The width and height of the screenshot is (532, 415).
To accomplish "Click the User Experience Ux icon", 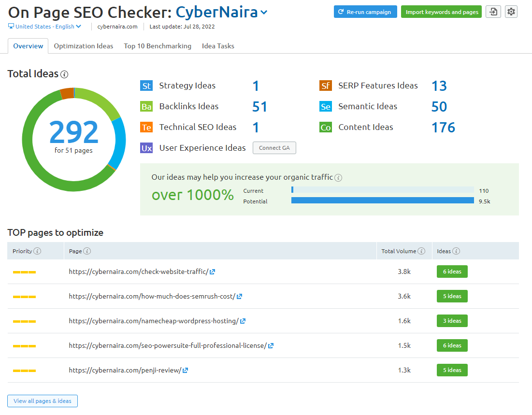I will click(x=146, y=148).
